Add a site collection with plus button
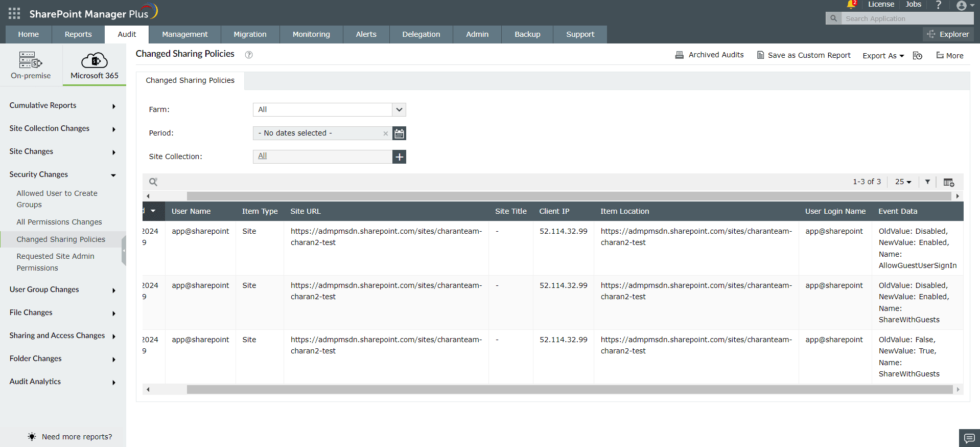Image resolution: width=980 pixels, height=447 pixels. [399, 157]
